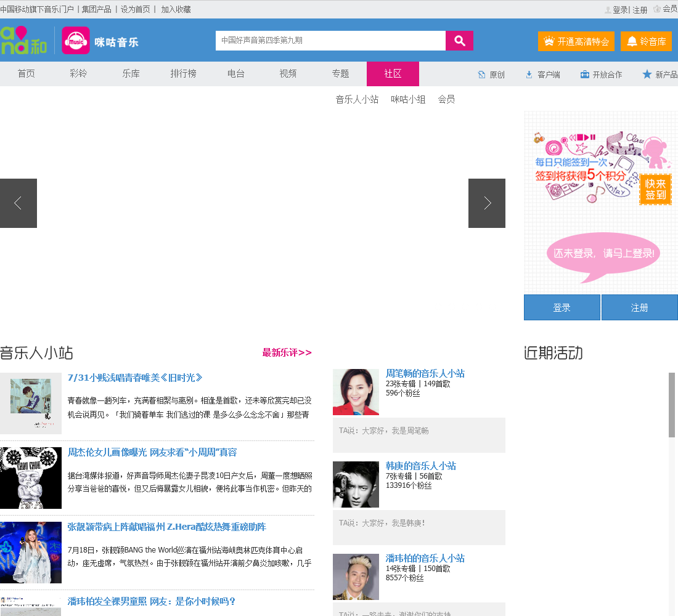Screen dimensions: 678x616
Task: Open the 电台 tab
Action: click(235, 73)
